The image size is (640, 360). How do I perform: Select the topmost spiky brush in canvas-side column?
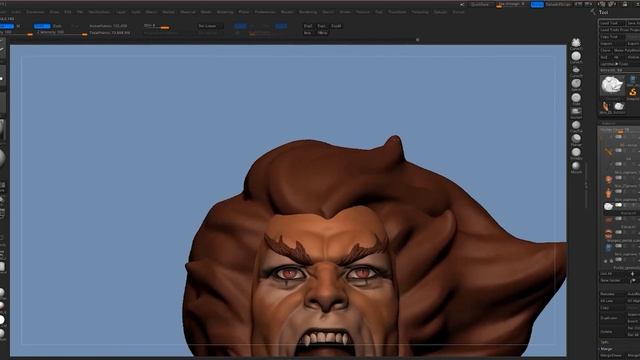point(576,42)
